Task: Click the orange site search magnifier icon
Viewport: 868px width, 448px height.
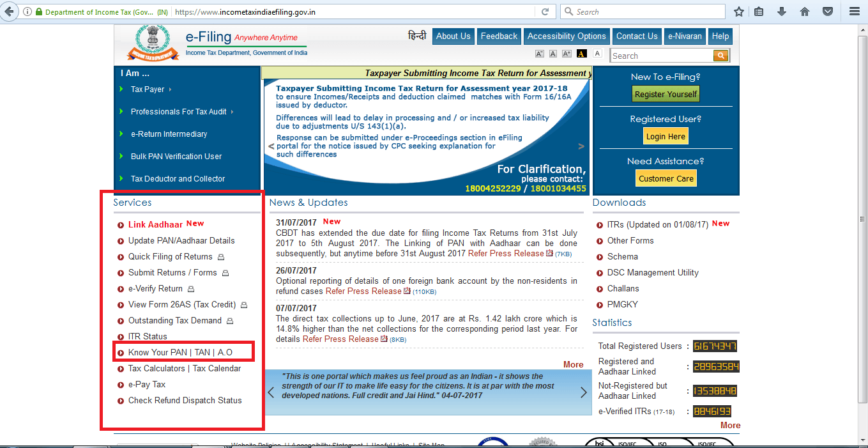Action: pos(720,56)
